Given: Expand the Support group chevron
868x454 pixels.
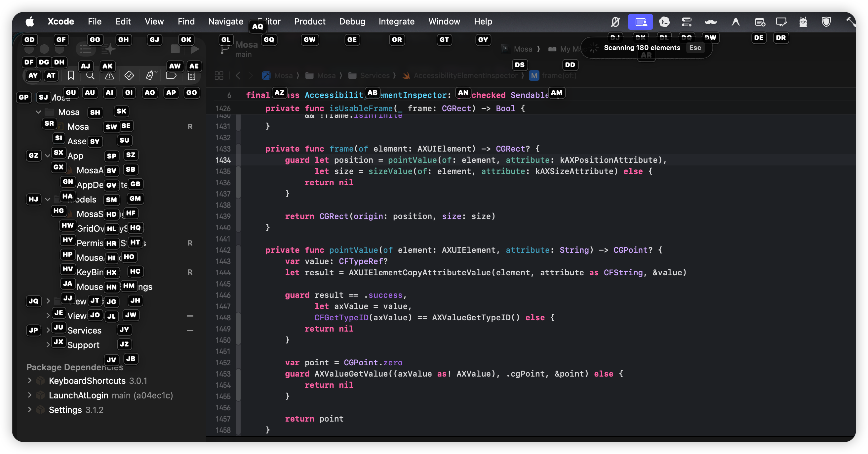Looking at the screenshot, I should click(48, 344).
